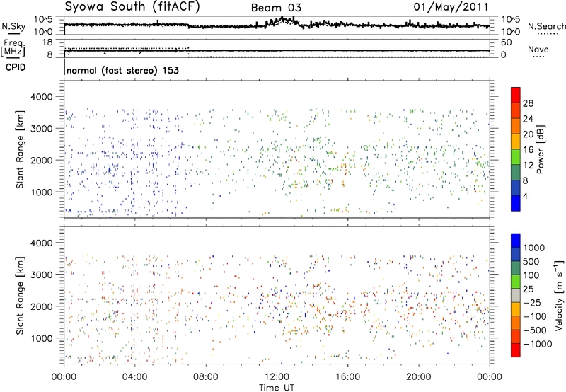Click the 'Nave' legend label
The width and height of the screenshot is (566, 392).
pos(538,50)
